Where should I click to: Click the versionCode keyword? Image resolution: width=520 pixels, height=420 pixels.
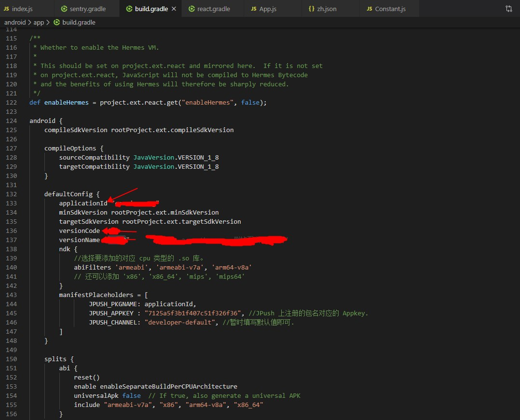point(79,230)
